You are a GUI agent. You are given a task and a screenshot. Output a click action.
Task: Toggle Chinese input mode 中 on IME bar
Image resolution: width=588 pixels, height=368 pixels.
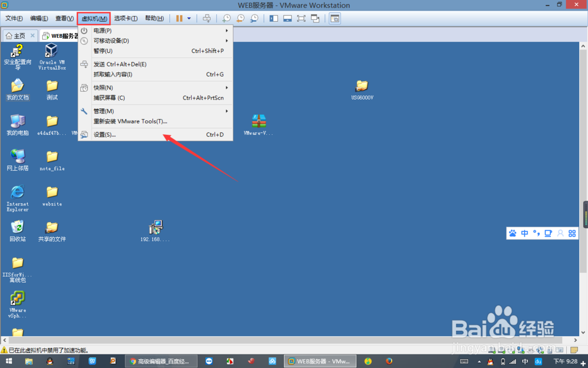[524, 233]
